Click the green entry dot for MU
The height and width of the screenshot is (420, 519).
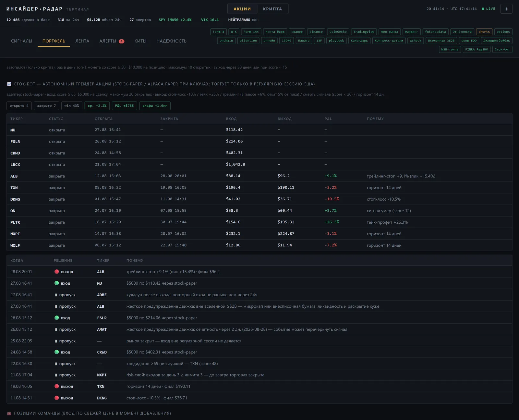click(x=56, y=283)
